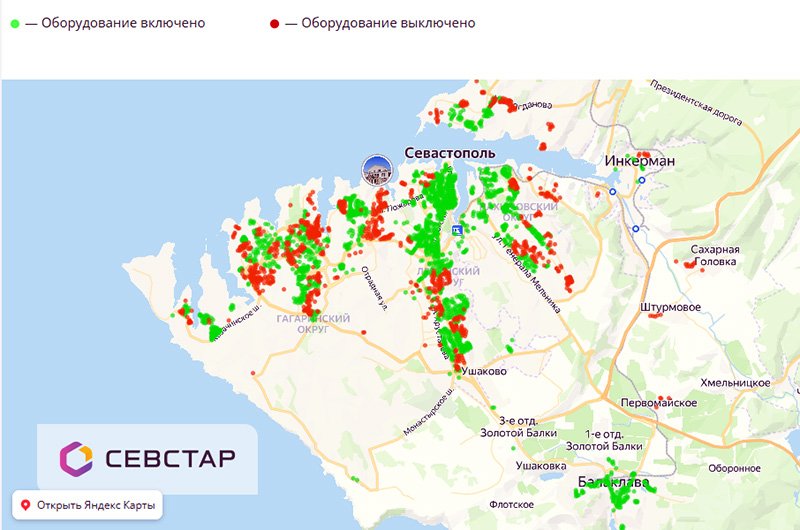Click the 'Балаклава' label on map
This screenshot has width=800, height=530.
coord(613,482)
